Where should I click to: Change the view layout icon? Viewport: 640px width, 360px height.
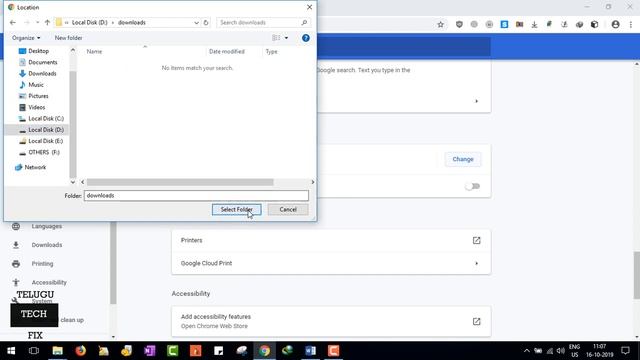coord(276,38)
